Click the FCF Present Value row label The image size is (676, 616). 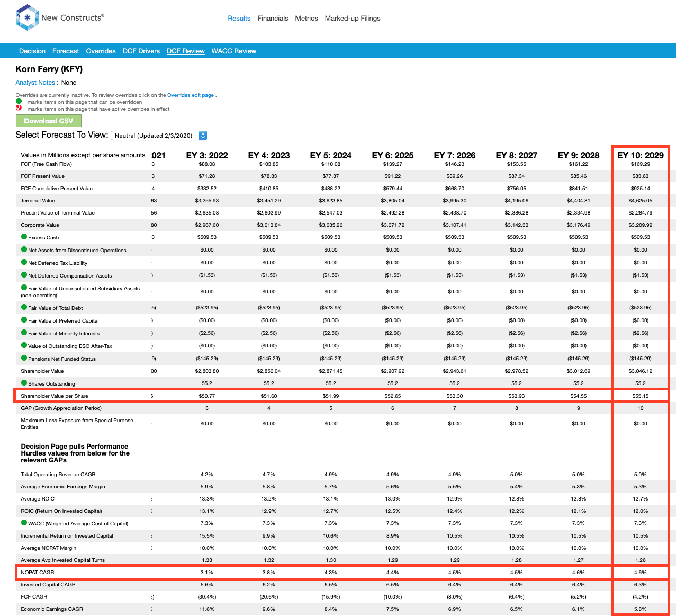(x=42, y=176)
